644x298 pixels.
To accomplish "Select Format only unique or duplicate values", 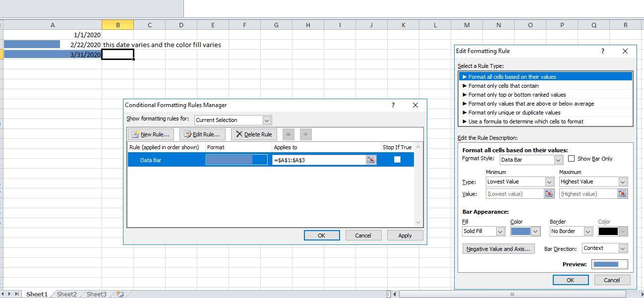I will 545,113.
